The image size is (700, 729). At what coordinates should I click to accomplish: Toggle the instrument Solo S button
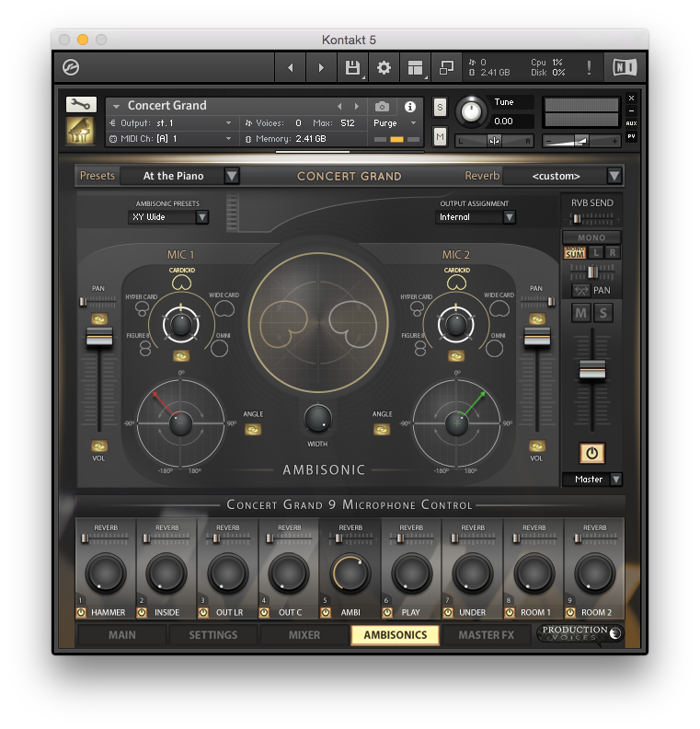tap(440, 108)
